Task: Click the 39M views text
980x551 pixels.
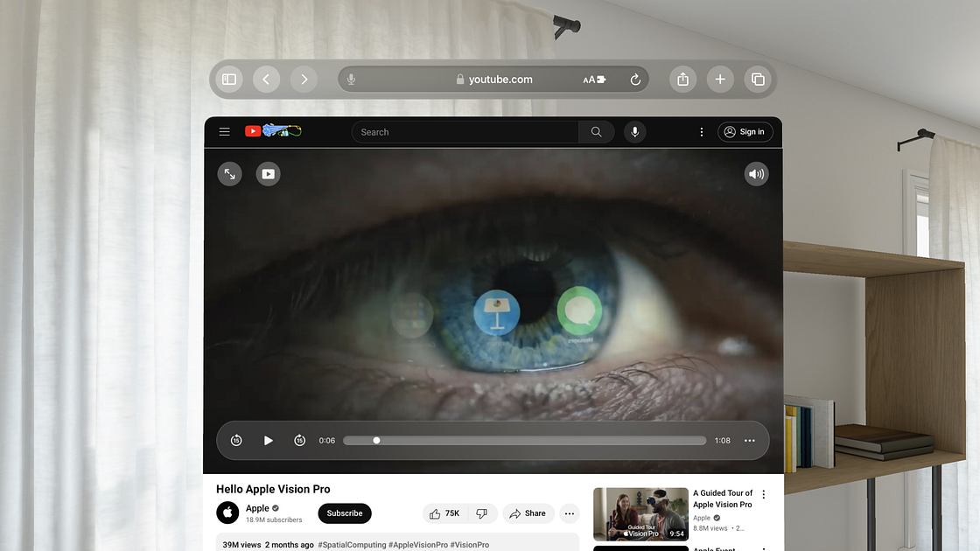Action: [x=241, y=545]
